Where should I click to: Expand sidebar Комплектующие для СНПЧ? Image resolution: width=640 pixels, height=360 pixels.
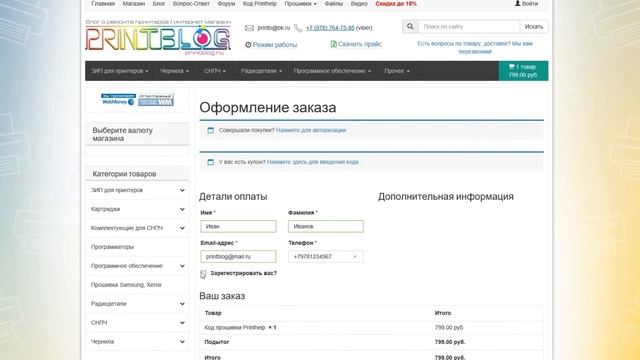coord(182,228)
